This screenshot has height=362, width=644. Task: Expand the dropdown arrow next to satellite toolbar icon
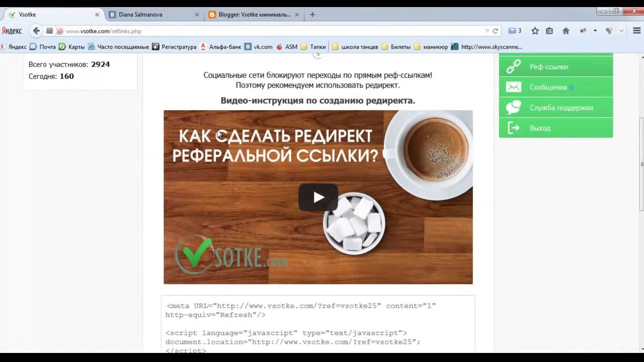point(595,31)
